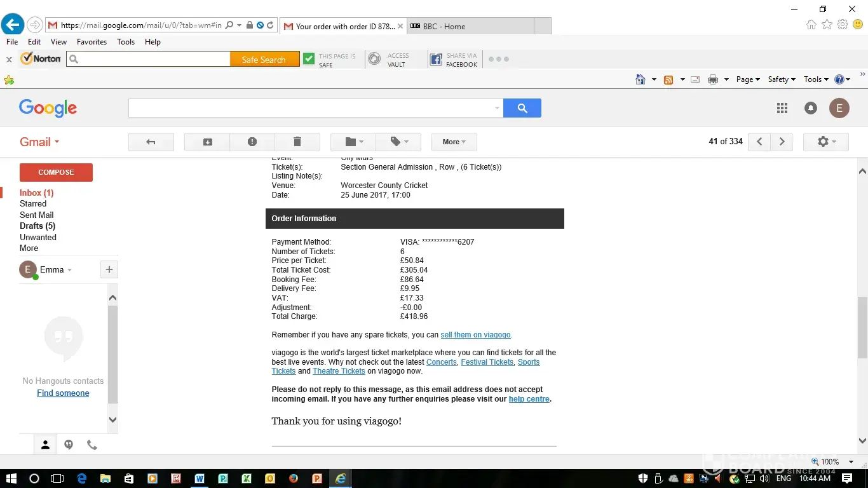Show Google notifications bell
The height and width of the screenshot is (488, 868).
pos(811,108)
